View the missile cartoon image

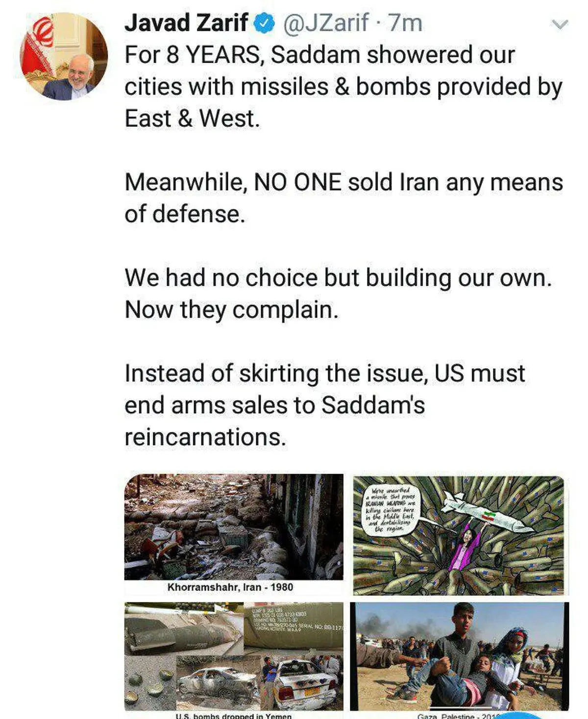[x=458, y=535]
